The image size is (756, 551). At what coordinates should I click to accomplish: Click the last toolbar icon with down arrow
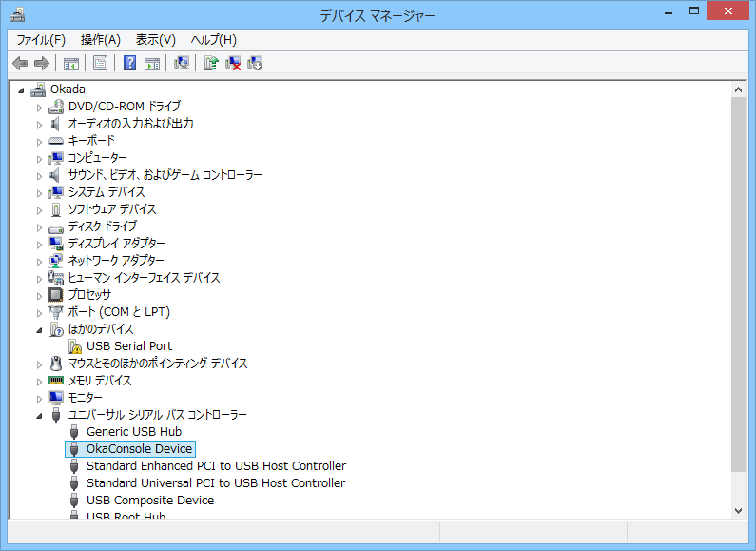click(255, 63)
